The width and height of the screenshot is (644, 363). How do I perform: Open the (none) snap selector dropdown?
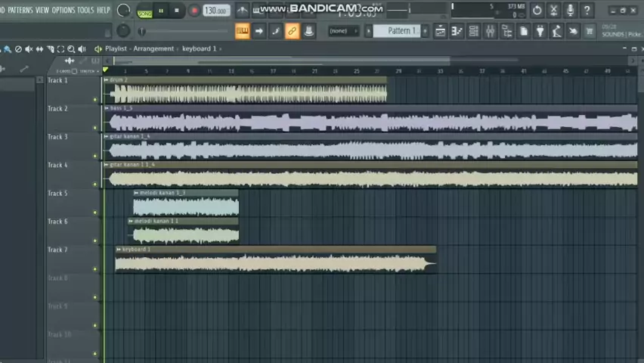pyautogui.click(x=339, y=31)
